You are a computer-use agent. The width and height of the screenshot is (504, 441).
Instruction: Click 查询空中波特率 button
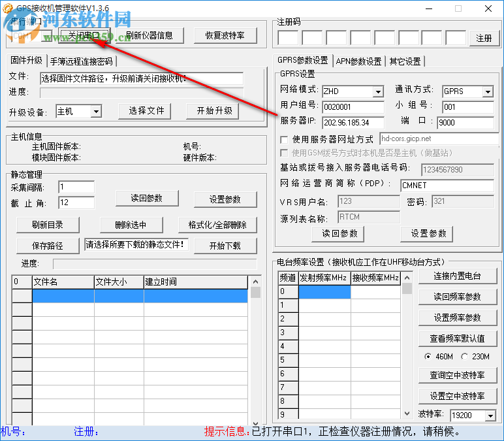pos(458,376)
